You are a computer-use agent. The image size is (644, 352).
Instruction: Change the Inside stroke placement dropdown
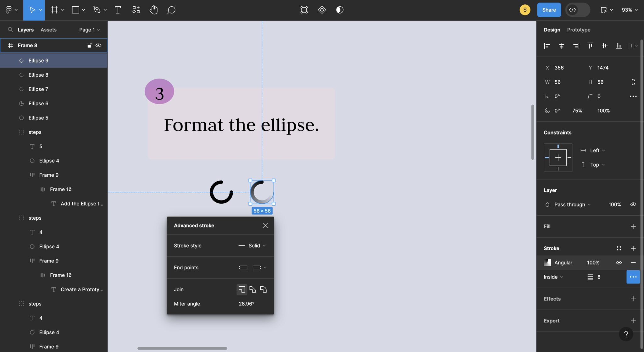click(552, 277)
